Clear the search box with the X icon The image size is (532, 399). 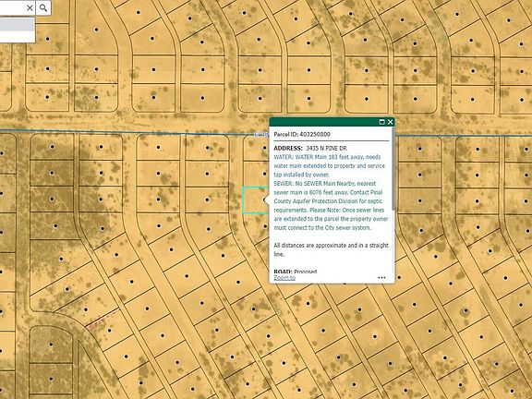tap(30, 7)
